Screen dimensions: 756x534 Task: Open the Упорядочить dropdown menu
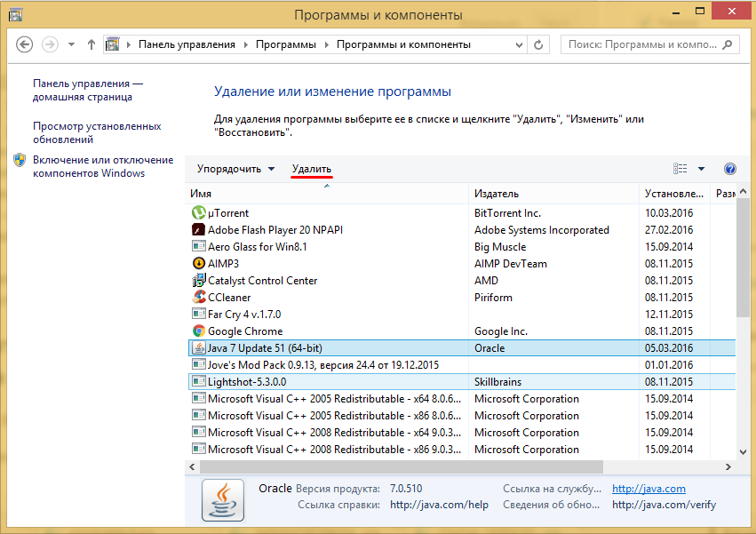[235, 169]
